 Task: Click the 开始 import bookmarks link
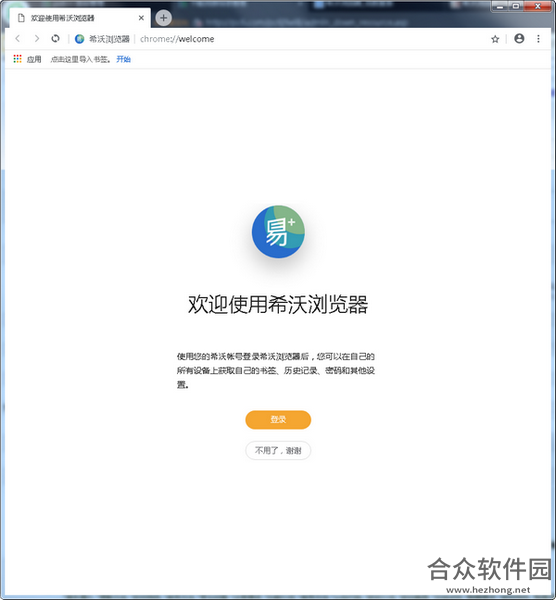124,59
